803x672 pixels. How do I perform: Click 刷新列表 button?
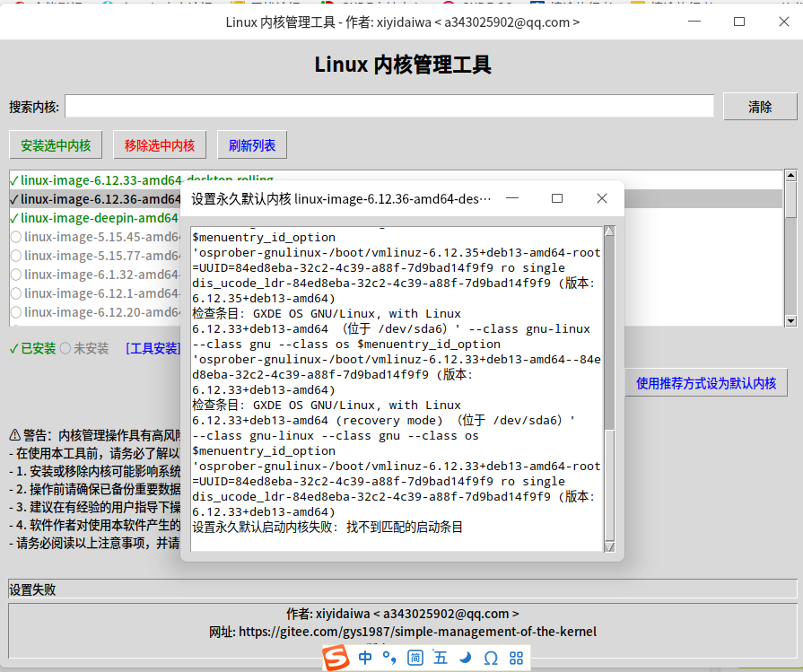click(252, 145)
